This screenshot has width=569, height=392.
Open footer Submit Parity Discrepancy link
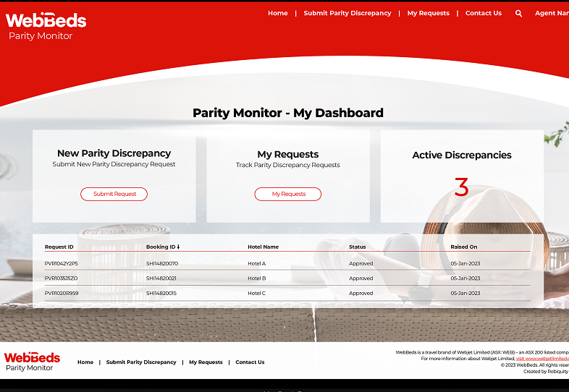(141, 362)
